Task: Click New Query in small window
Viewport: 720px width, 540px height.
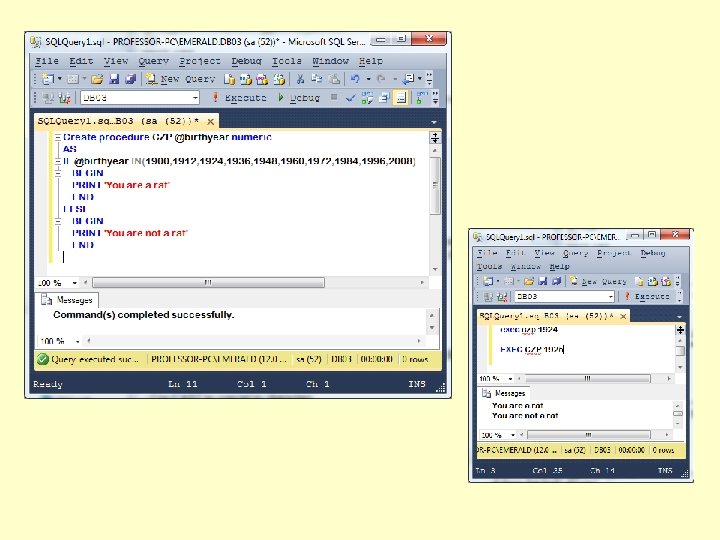Action: (x=598, y=281)
